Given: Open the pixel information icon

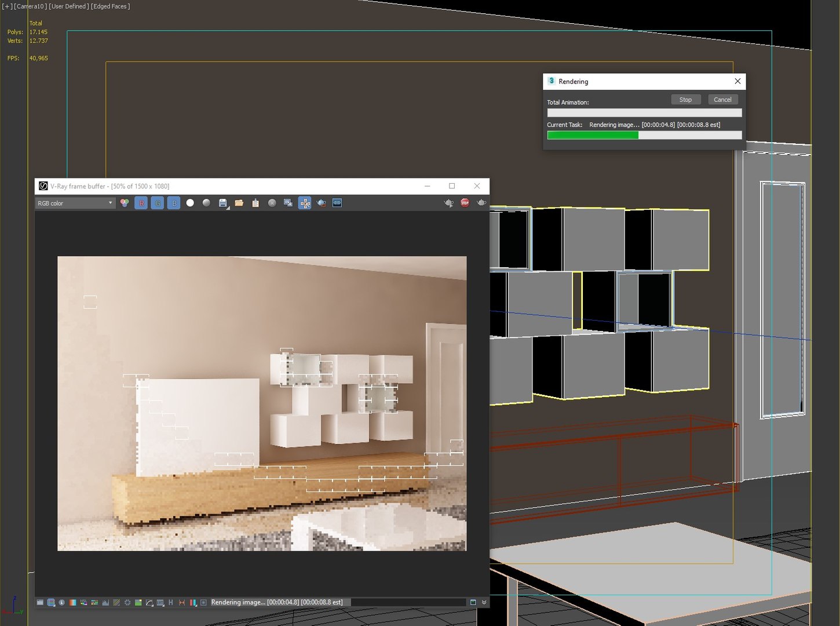Looking at the screenshot, I should click(x=61, y=602).
